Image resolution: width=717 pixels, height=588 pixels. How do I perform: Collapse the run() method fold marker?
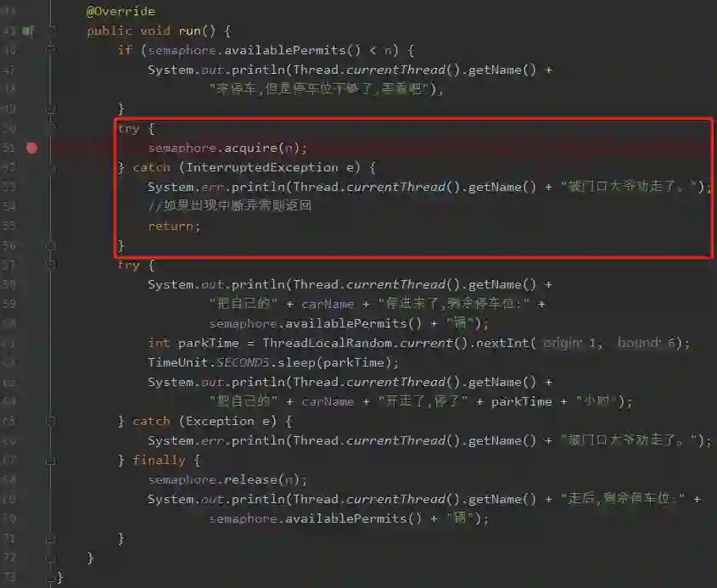51,31
